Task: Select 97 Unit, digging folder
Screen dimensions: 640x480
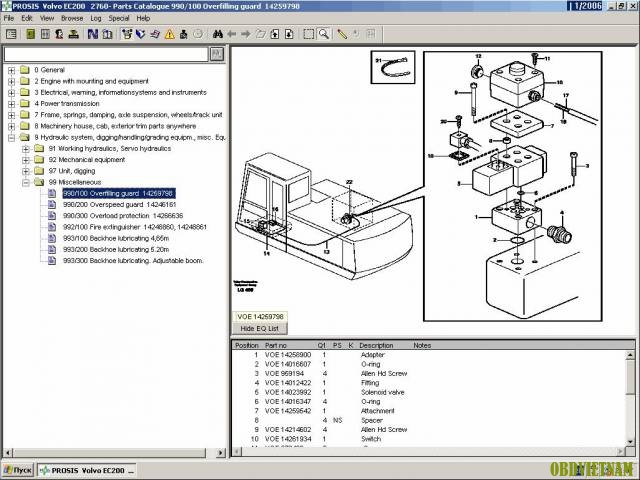Action: [x=72, y=171]
